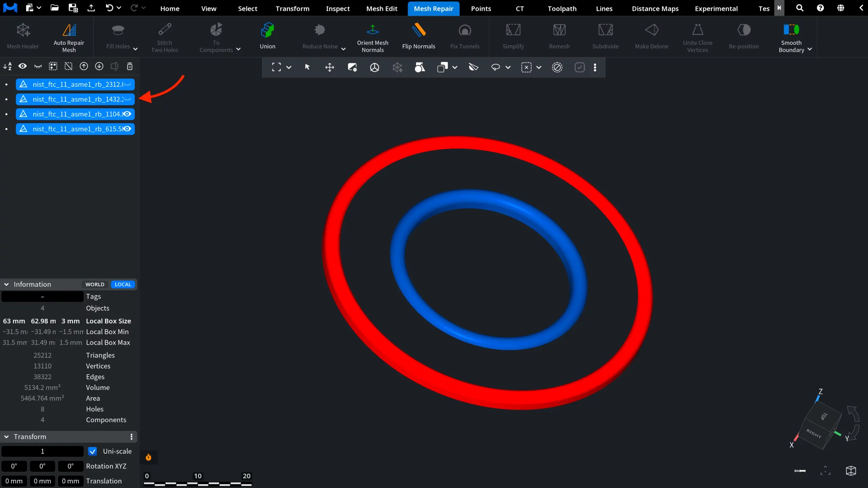868x488 pixels.
Task: Click the save scene icon
Action: (x=73, y=8)
